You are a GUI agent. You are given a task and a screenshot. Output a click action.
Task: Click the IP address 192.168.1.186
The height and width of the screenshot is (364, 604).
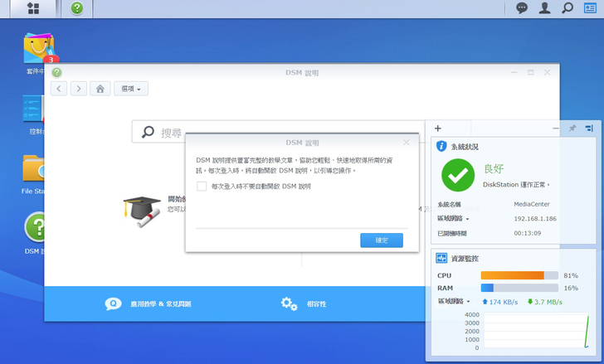coord(535,219)
